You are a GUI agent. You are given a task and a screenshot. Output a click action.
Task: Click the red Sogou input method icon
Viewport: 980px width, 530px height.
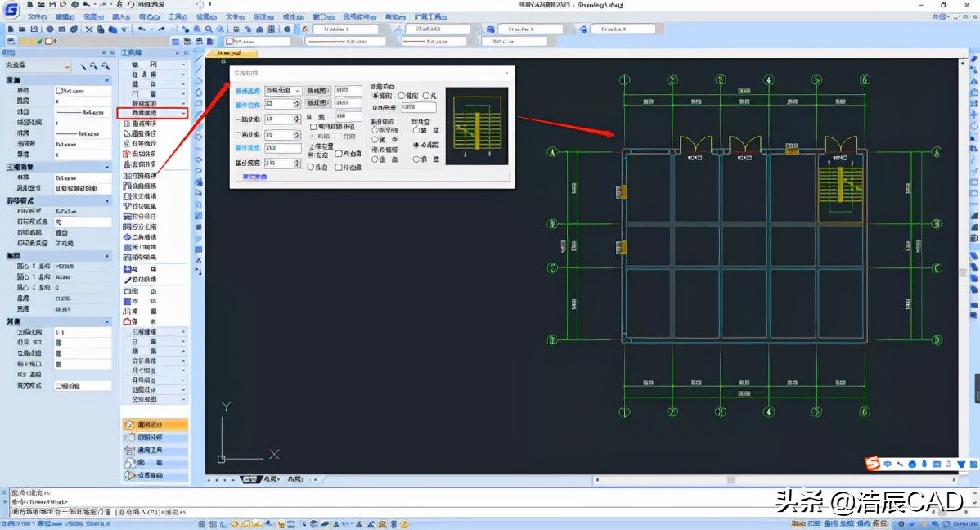(x=873, y=464)
